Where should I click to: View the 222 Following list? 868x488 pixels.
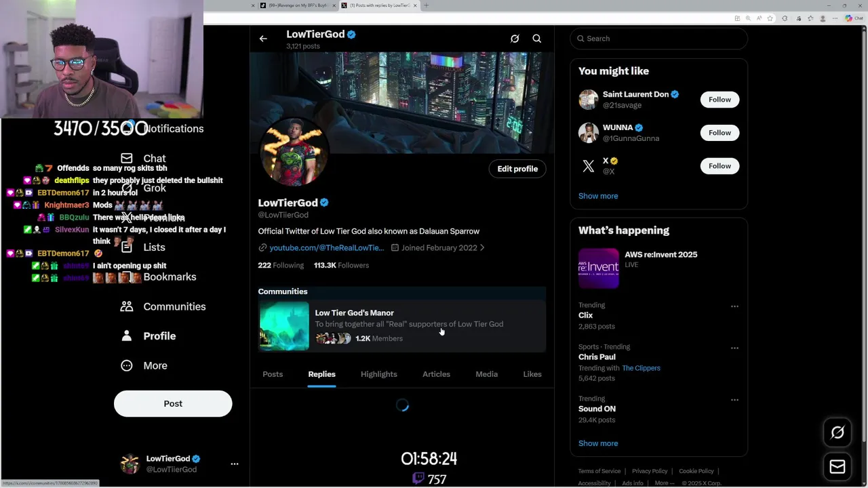[281, 266]
